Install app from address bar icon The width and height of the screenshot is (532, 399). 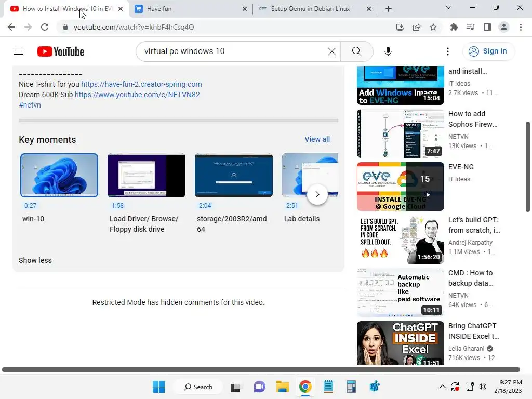tap(400, 27)
